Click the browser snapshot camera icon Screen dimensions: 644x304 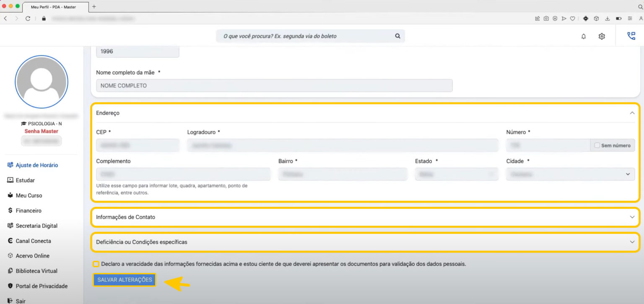(x=546, y=18)
